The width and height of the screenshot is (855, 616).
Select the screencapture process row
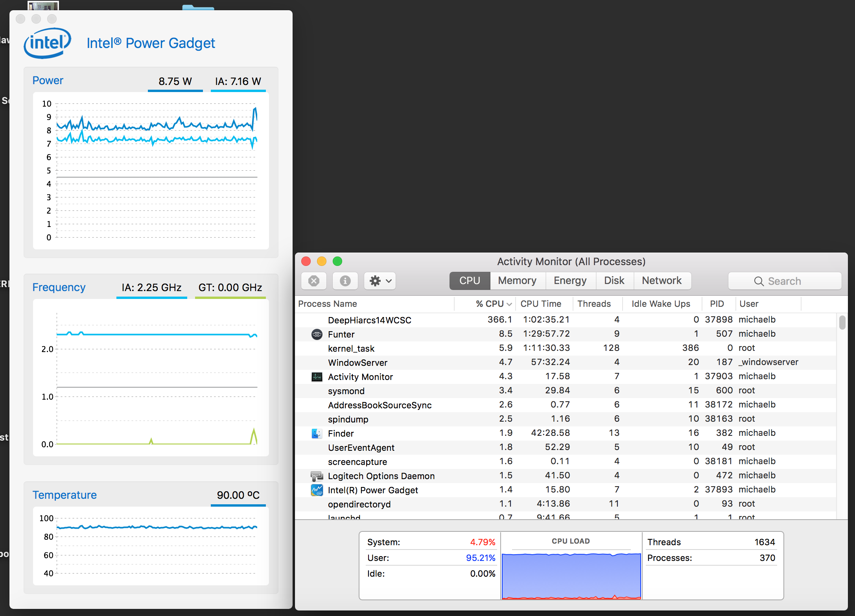coord(566,461)
